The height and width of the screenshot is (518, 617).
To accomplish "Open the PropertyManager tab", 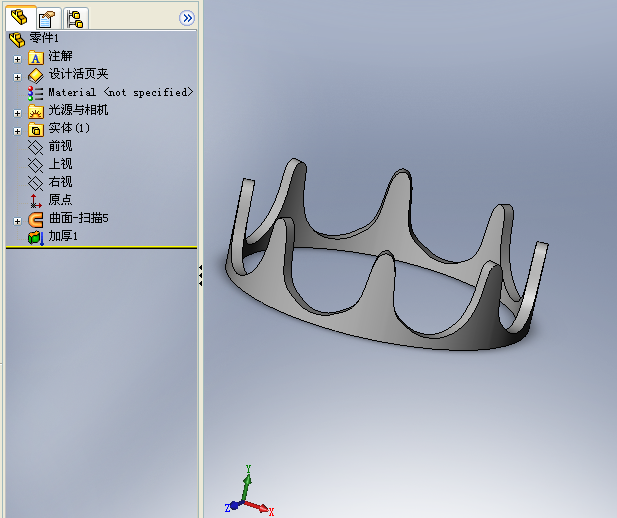I will (48, 18).
